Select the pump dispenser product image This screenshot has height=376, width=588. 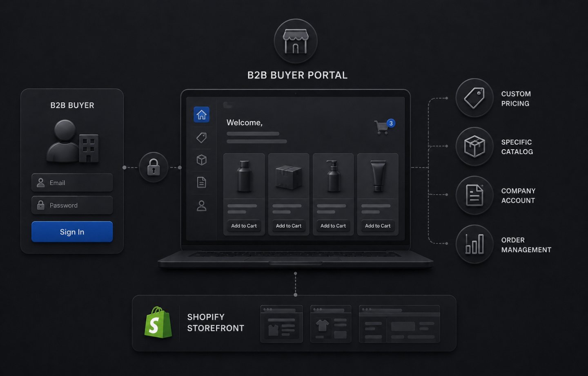(333, 176)
